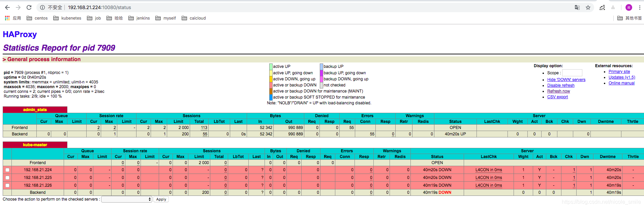Click the 192.168.21.226 server name cell
This screenshot has height=208, width=644.
[38, 185]
